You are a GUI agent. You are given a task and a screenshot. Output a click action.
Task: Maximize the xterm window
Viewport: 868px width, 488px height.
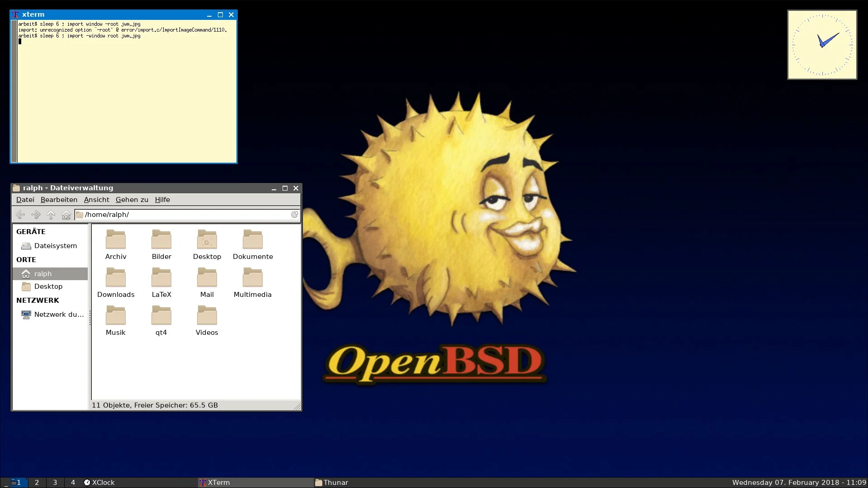pyautogui.click(x=220, y=14)
